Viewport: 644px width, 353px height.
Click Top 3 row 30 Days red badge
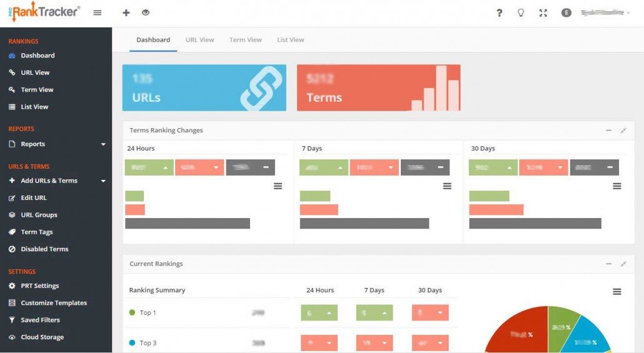tap(430, 343)
